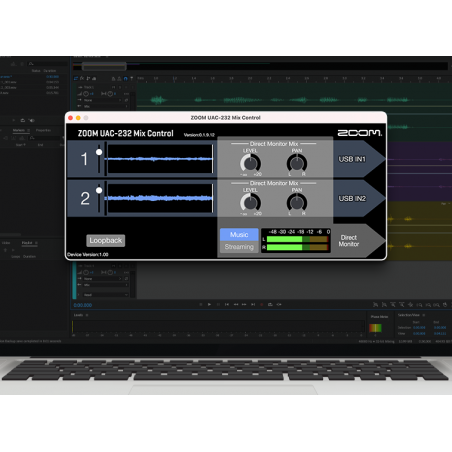
Task: Click the Selection/View panel menu icon
Action: pyautogui.click(x=424, y=315)
